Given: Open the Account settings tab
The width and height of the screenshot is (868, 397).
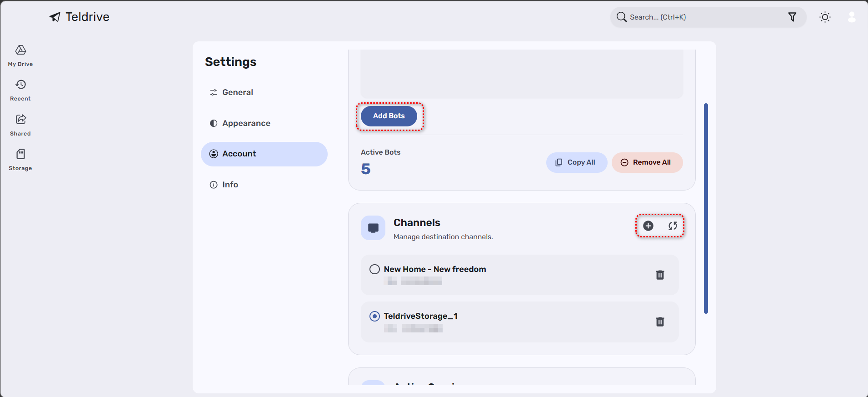Looking at the screenshot, I should pos(264,154).
